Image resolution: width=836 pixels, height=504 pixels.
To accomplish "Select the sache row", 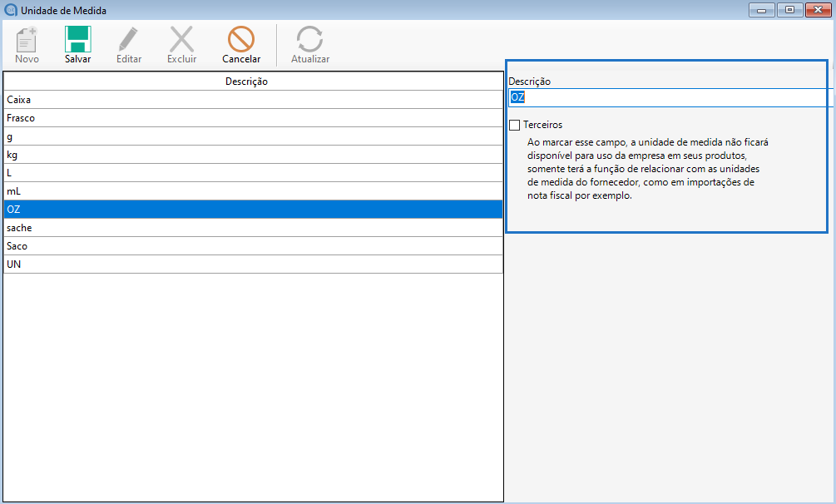I will (x=253, y=228).
